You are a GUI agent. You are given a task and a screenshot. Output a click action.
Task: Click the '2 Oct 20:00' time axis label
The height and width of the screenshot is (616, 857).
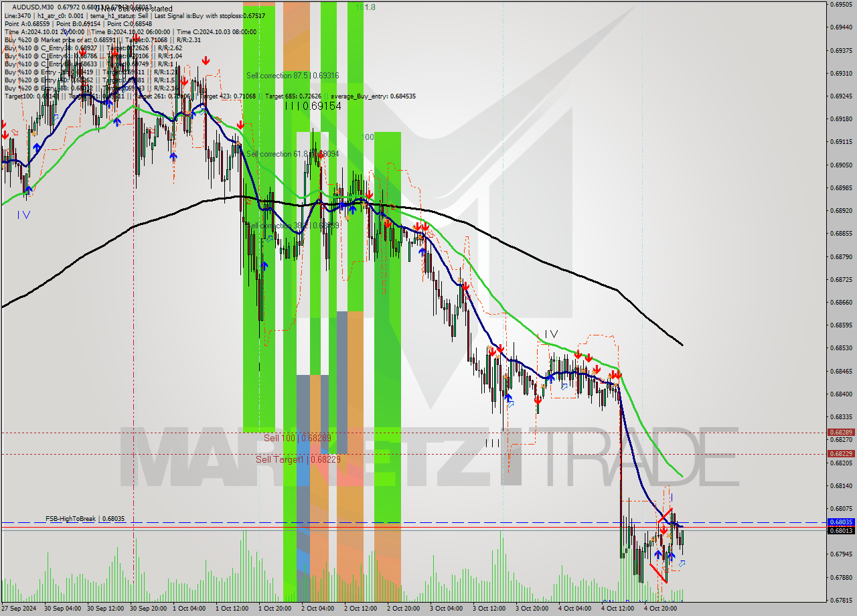click(404, 609)
